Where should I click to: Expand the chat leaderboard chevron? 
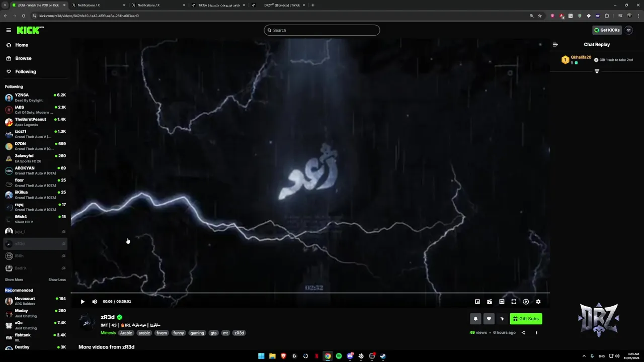(x=597, y=71)
